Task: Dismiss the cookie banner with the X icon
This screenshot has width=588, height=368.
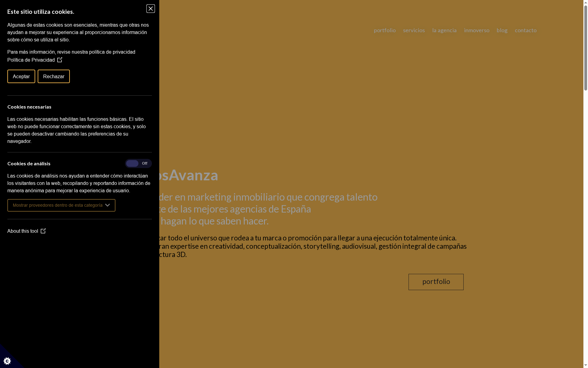Action: pyautogui.click(x=150, y=9)
